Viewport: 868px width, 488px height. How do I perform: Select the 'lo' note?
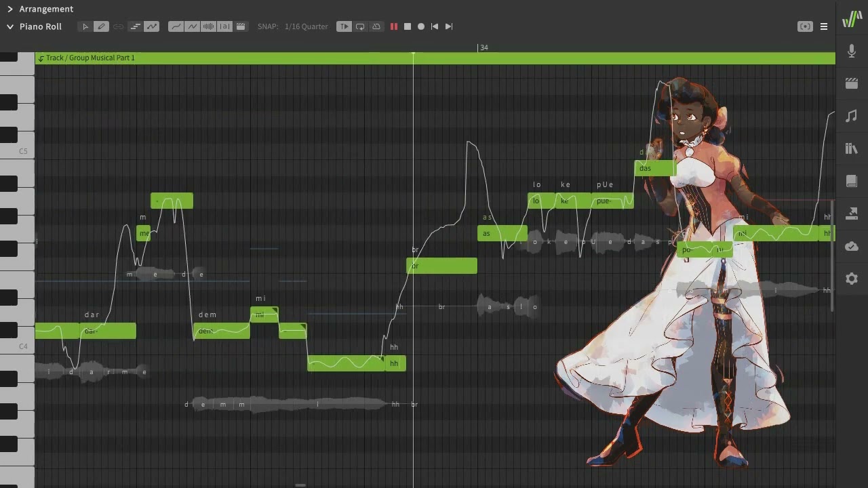click(x=542, y=201)
